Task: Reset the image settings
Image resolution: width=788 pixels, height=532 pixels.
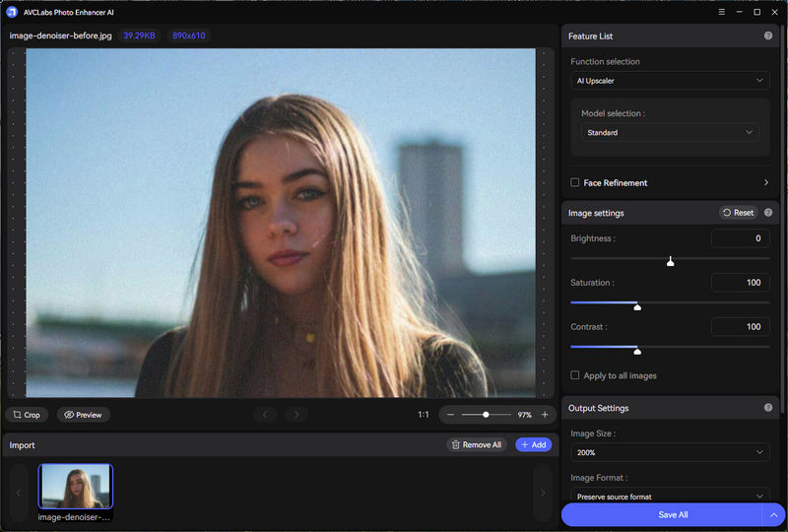Action: coord(738,213)
